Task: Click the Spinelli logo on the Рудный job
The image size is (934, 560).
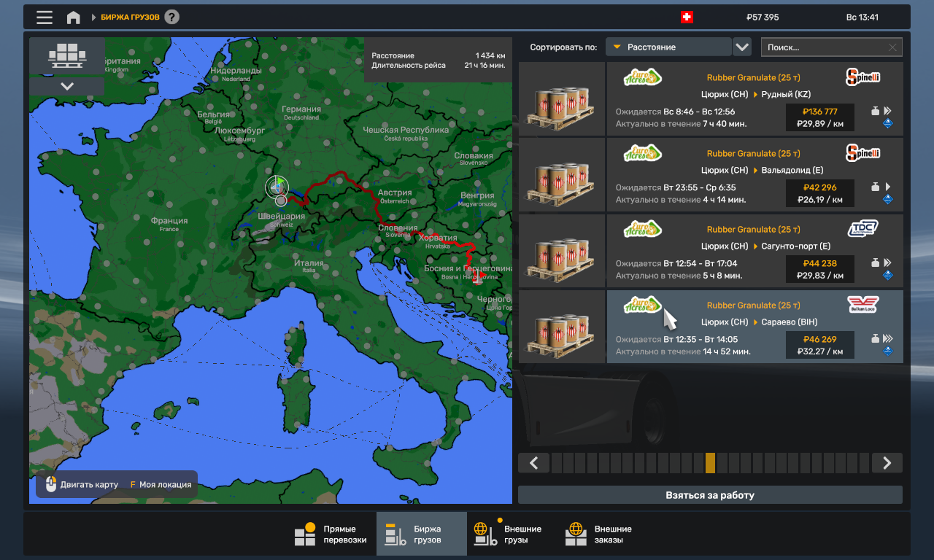Action: (x=862, y=77)
